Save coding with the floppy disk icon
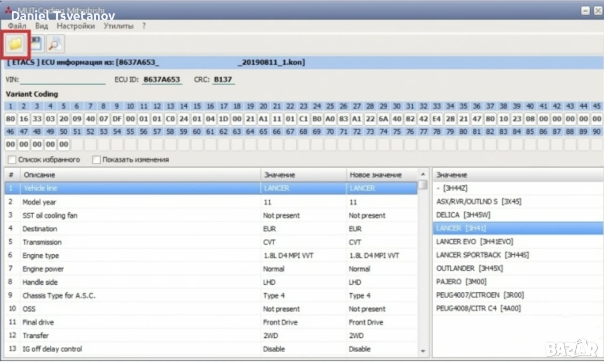Image resolution: width=604 pixels, height=364 pixels. [36, 44]
